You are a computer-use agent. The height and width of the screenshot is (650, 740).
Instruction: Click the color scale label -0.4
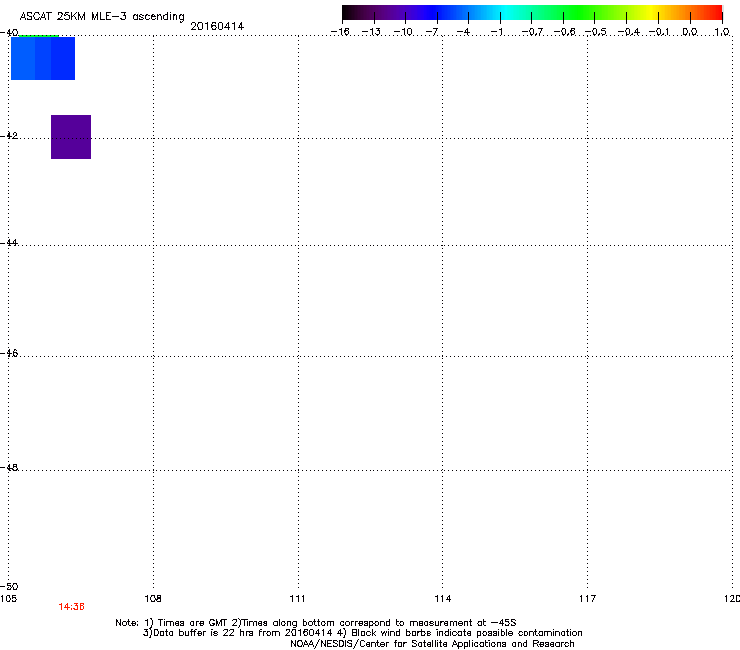629,32
